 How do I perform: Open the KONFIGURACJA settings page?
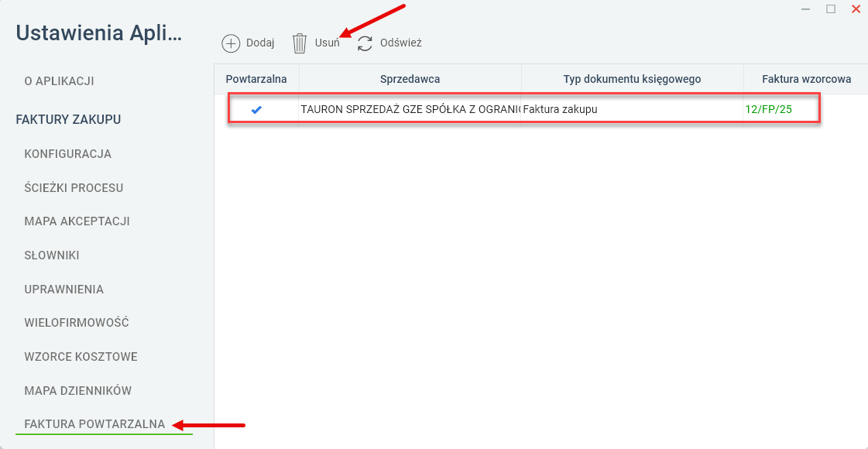68,154
